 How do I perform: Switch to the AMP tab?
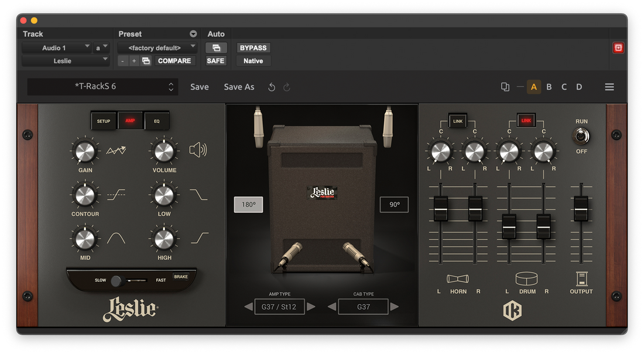130,121
